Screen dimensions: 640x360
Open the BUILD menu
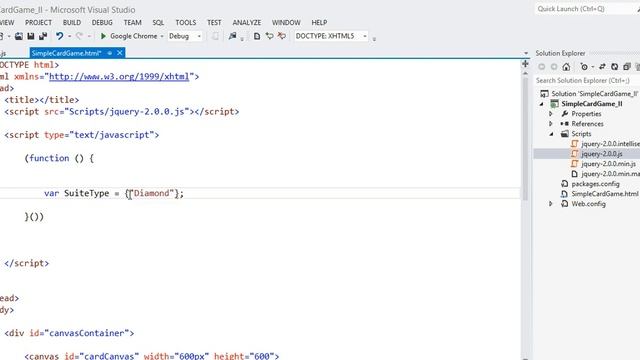point(72,22)
